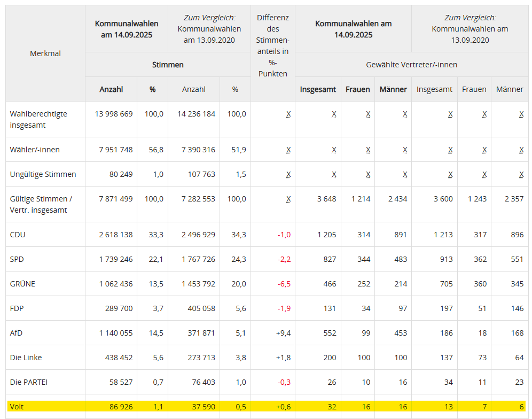Image resolution: width=532 pixels, height=419 pixels.
Task: Select the highlighted Volt row label
Action: tap(17, 407)
